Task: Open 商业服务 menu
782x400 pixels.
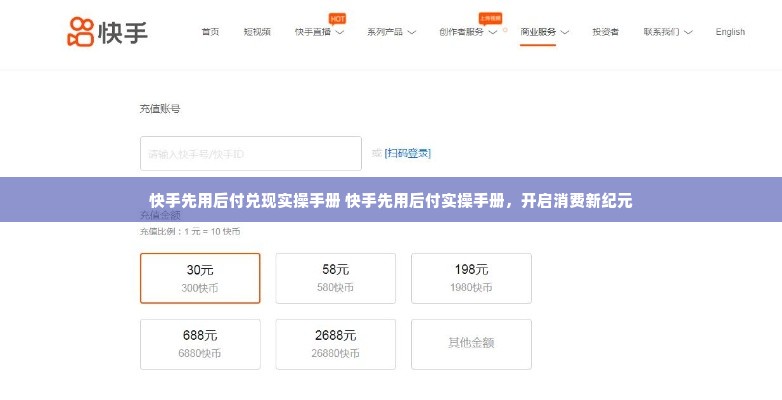Action: (x=538, y=32)
